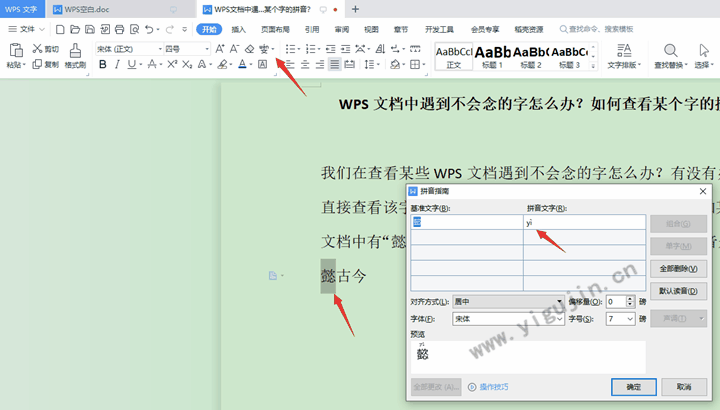Undo the last action
Viewport: 720px width, 410px height.
click(x=149, y=29)
